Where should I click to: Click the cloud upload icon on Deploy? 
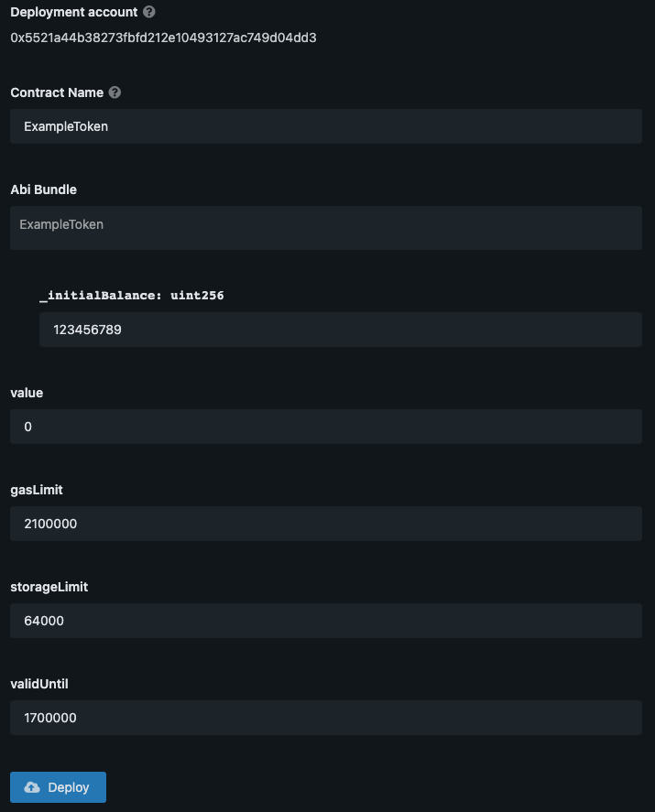coord(32,787)
